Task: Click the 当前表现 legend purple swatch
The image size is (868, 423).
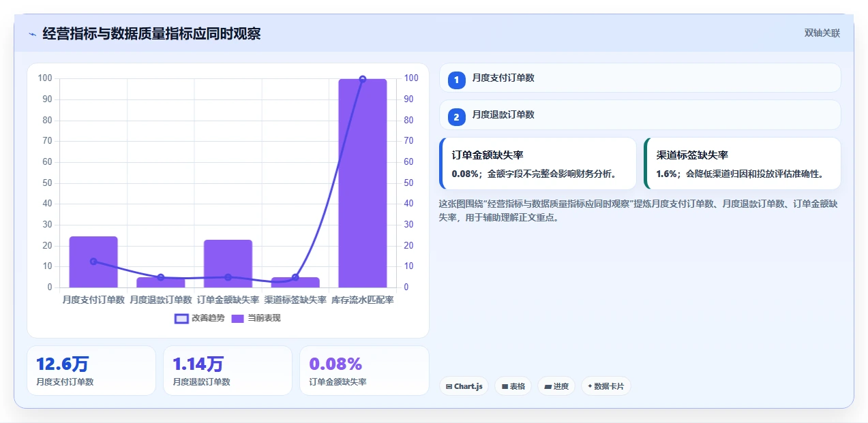Action: pyautogui.click(x=238, y=318)
